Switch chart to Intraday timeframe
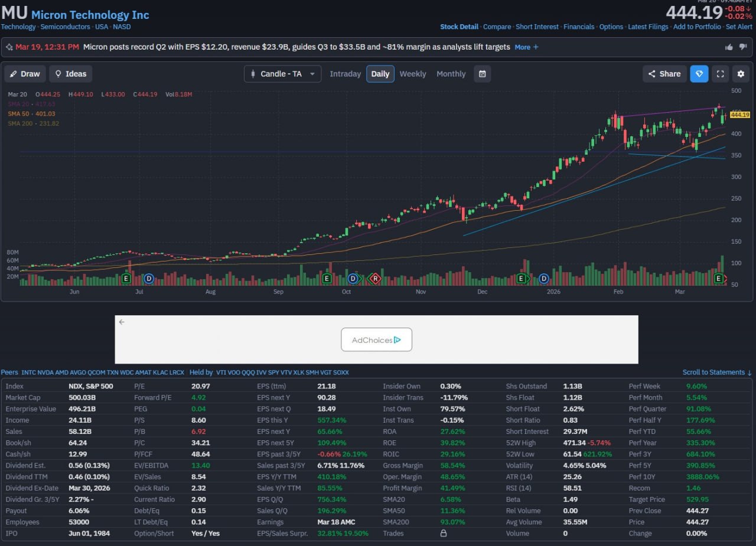Image resolution: width=756 pixels, height=546 pixels. (x=345, y=74)
